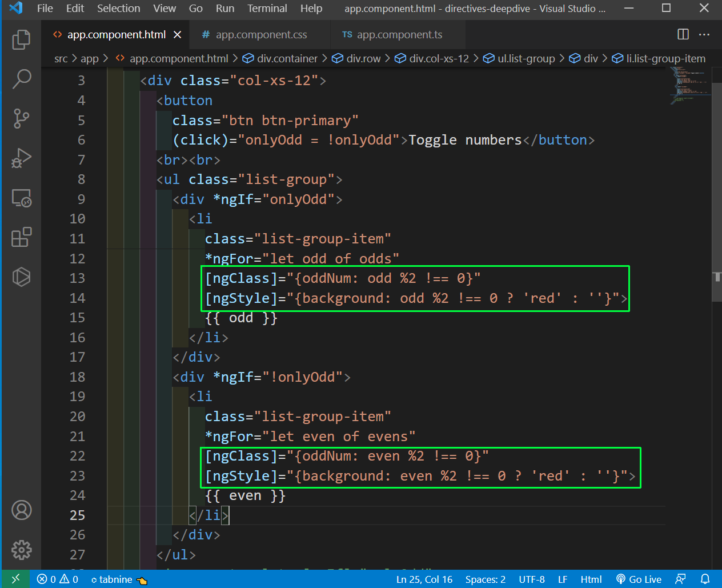Viewport: 722px width, 588px height.
Task: Open the Accounts menu
Action: pyautogui.click(x=21, y=510)
